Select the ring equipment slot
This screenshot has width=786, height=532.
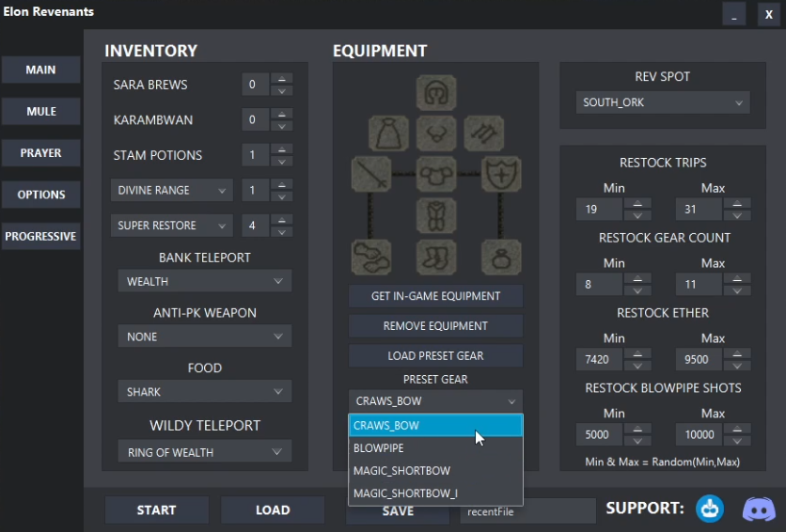click(500, 256)
